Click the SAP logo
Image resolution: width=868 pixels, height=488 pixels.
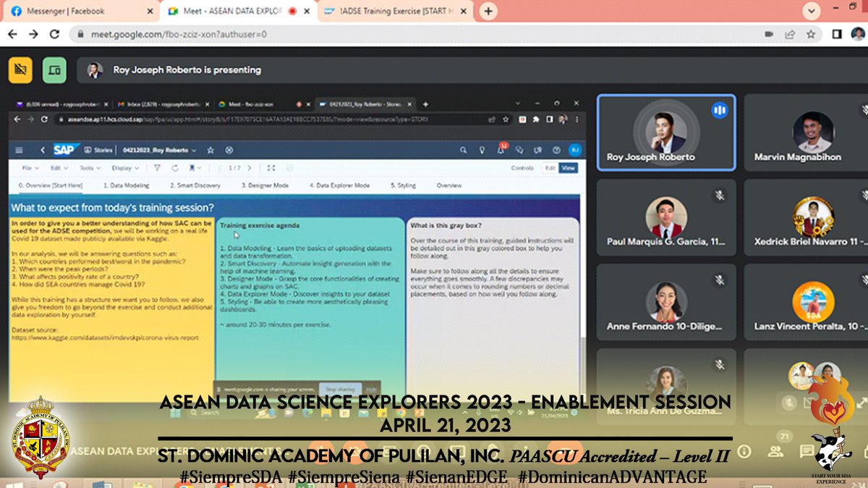tap(65, 150)
